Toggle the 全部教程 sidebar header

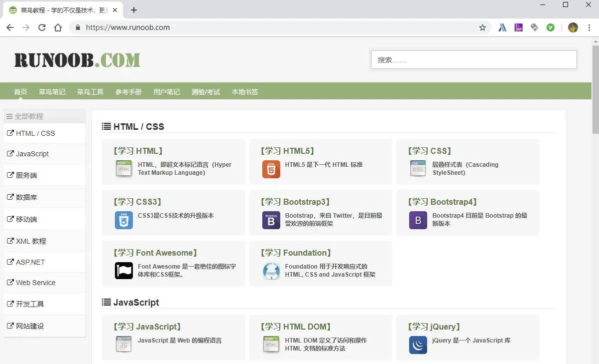44,116
